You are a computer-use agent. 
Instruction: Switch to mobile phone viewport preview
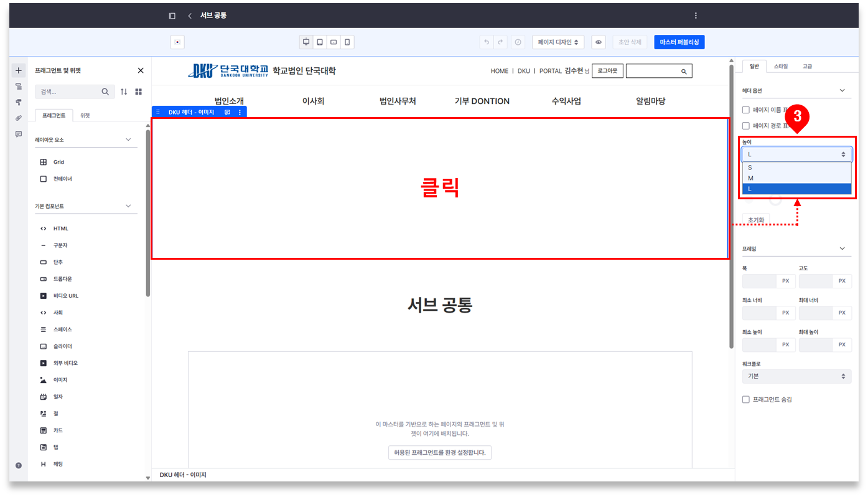347,42
